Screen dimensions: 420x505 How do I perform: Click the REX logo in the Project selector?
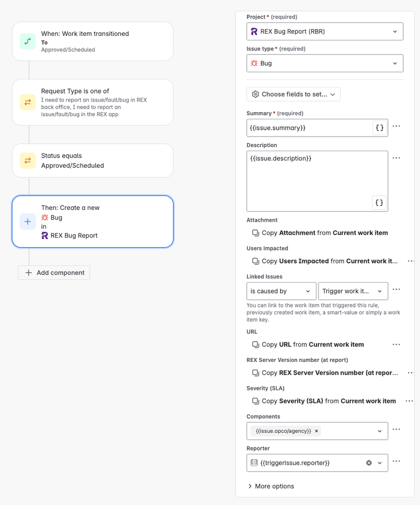coord(254,31)
